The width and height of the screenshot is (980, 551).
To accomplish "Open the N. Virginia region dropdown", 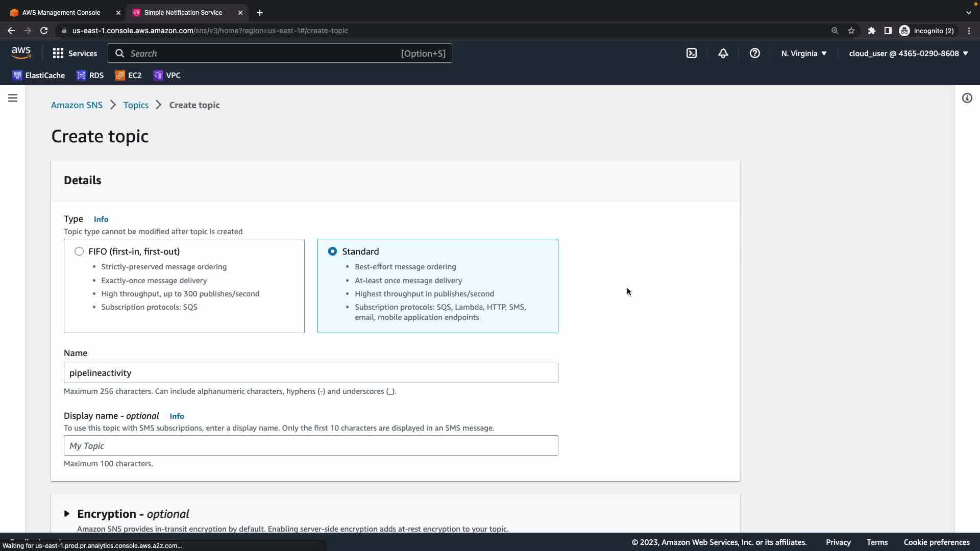I will click(804, 53).
